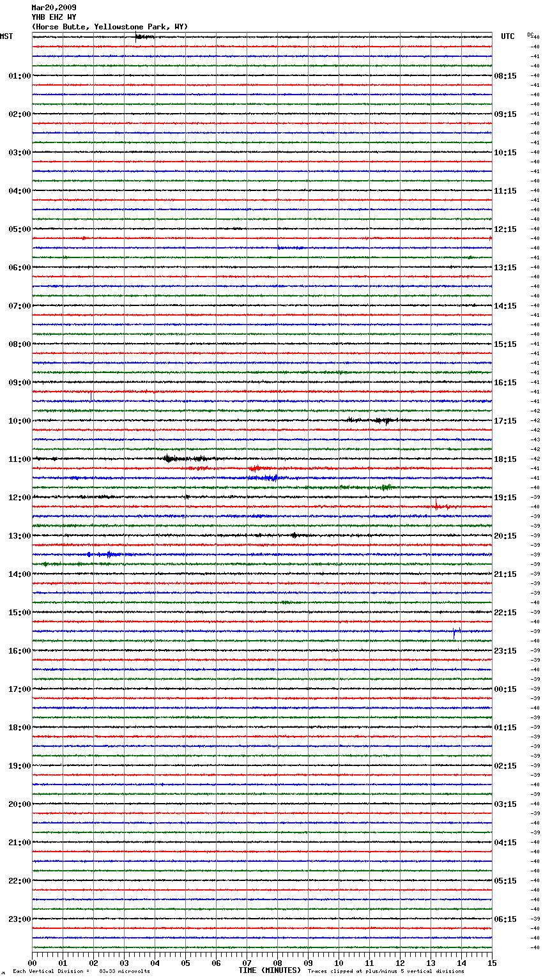Click the 12:15 UTC time label
Image resolution: width=543 pixels, height=980 pixels.
click(505, 229)
